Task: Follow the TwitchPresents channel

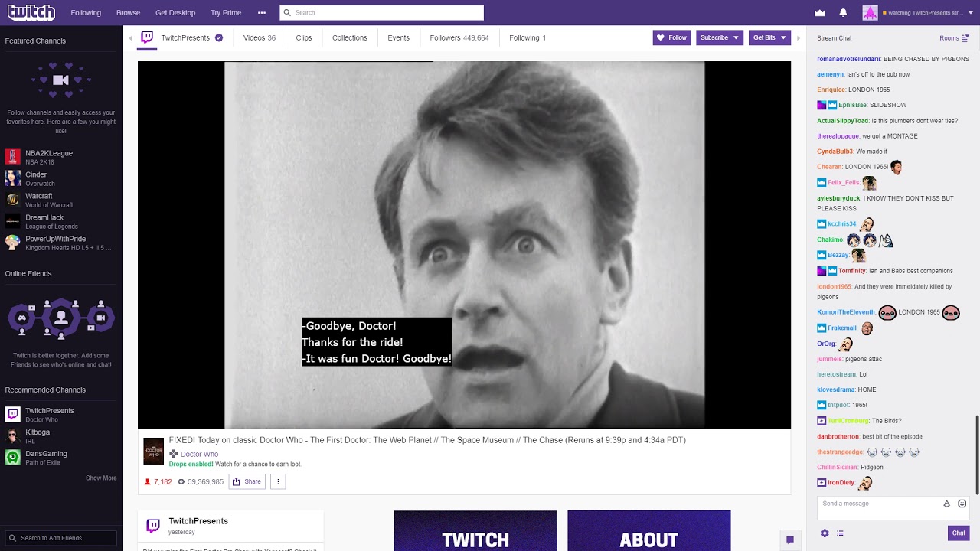Action: pyautogui.click(x=671, y=37)
